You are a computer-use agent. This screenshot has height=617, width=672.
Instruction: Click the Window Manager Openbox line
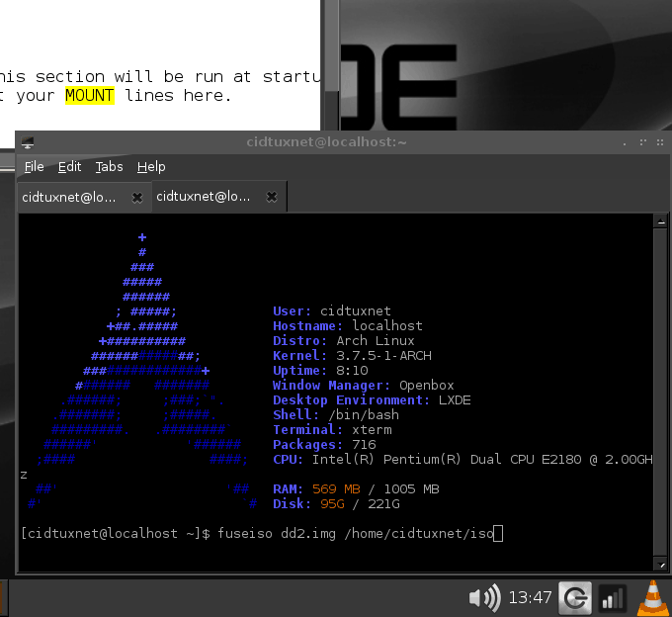point(364,386)
